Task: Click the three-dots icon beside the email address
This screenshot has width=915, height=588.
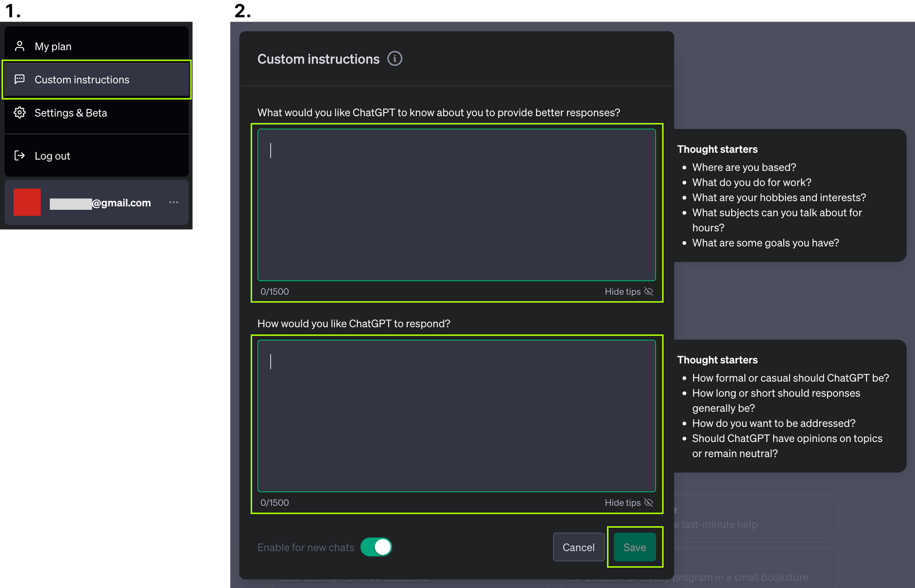Action: click(x=173, y=202)
